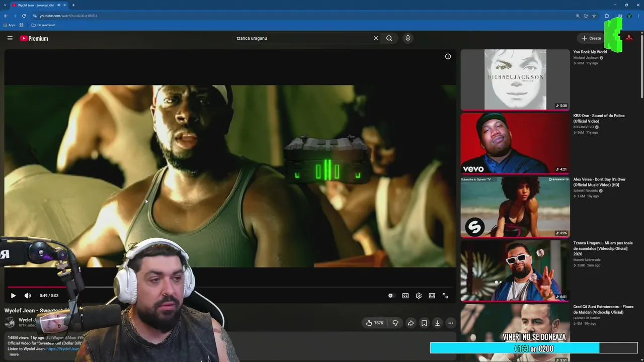Viewport: 644px width, 362px height.
Task: Dislike the video with thumbs down
Action: (395, 323)
